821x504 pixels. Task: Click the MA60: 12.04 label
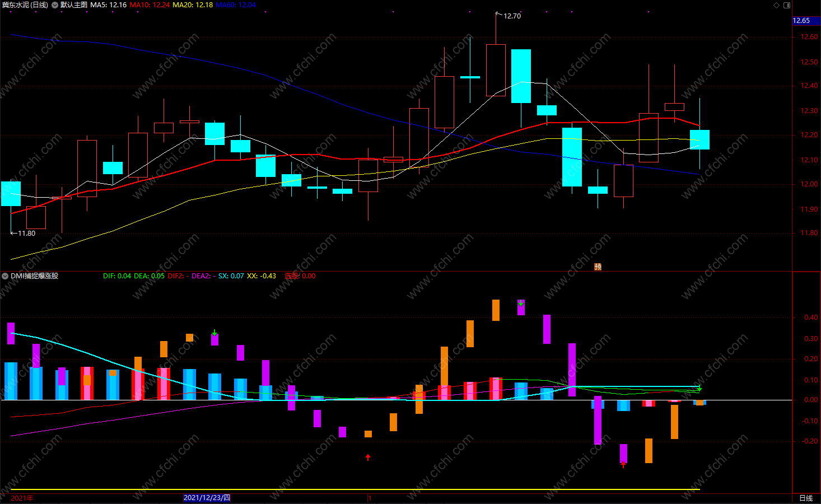pyautogui.click(x=236, y=5)
